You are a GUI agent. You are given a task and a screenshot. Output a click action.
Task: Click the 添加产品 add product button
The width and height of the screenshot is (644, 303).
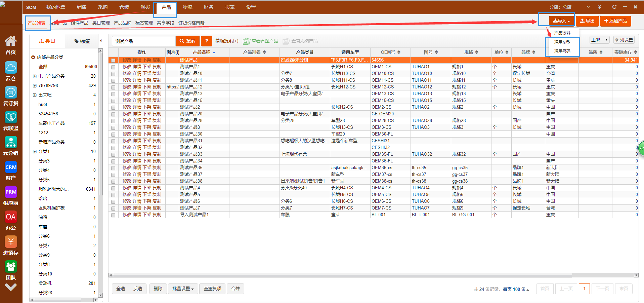point(615,21)
